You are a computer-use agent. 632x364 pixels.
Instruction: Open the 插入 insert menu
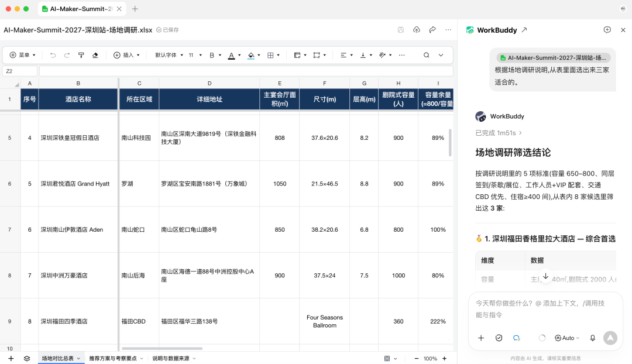tap(126, 55)
